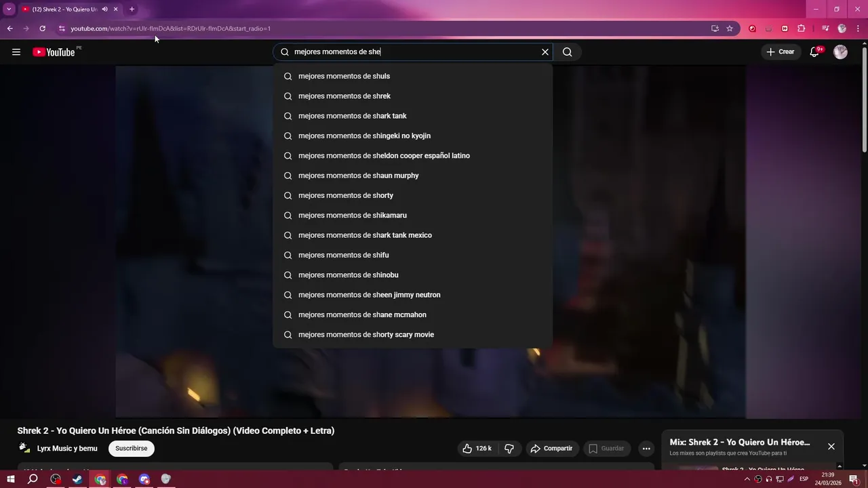Image resolution: width=868 pixels, height=488 pixels.
Task: Pick the "shark tank mexico" suggestion
Action: 412,235
